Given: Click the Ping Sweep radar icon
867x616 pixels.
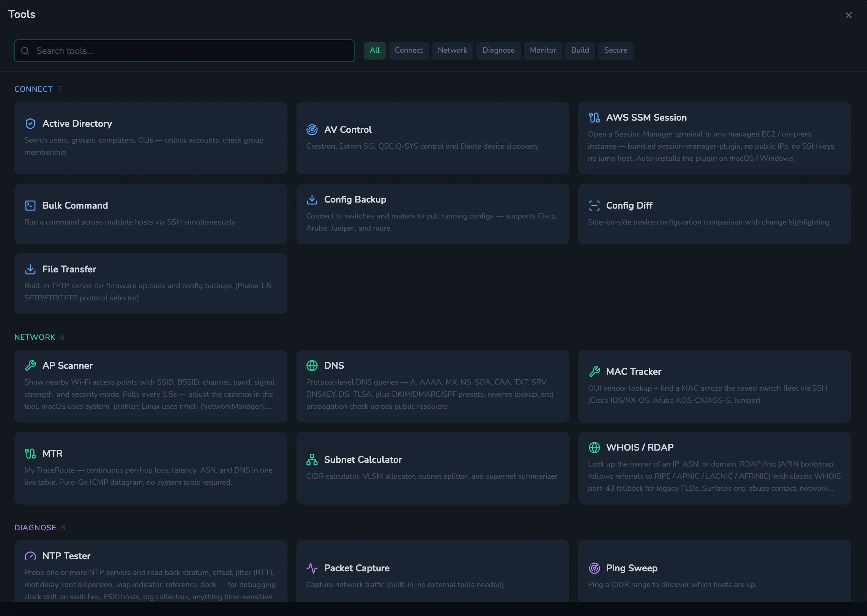Looking at the screenshot, I should pos(594,568).
